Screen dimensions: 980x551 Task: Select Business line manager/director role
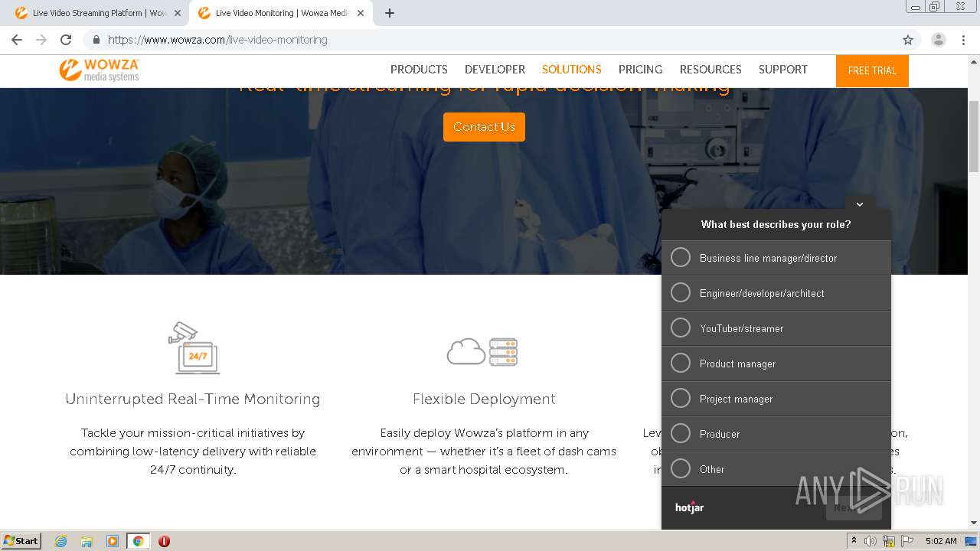[776, 258]
